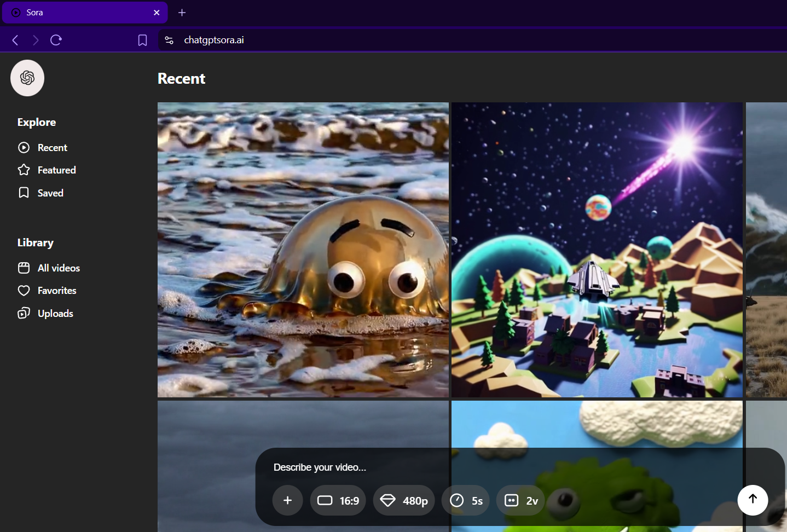This screenshot has width=787, height=532.
Task: Open the 16:9 aspect ratio dropdown
Action: 338,500
